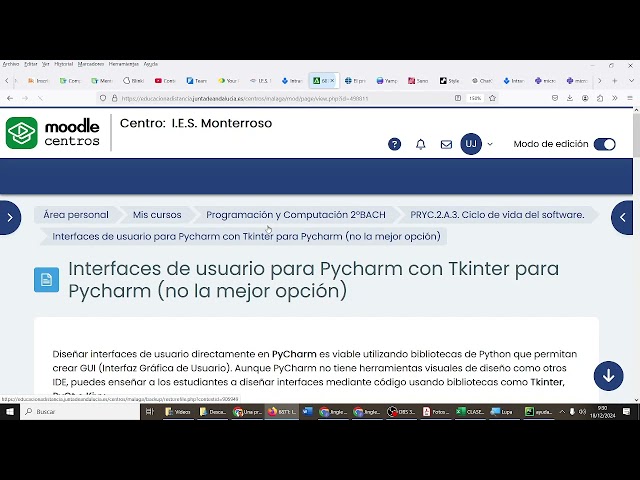The width and height of the screenshot is (640, 480).
Task: Open the notifications bell
Action: (x=420, y=144)
